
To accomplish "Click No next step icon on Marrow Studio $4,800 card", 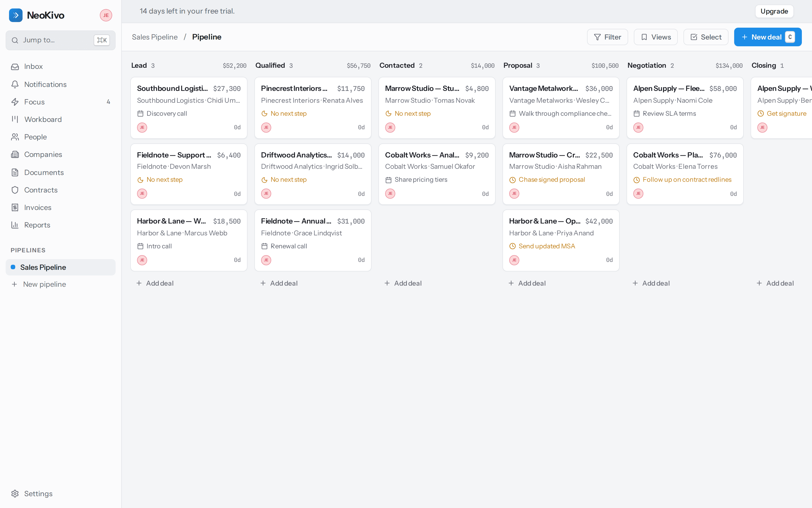I will pos(389,113).
